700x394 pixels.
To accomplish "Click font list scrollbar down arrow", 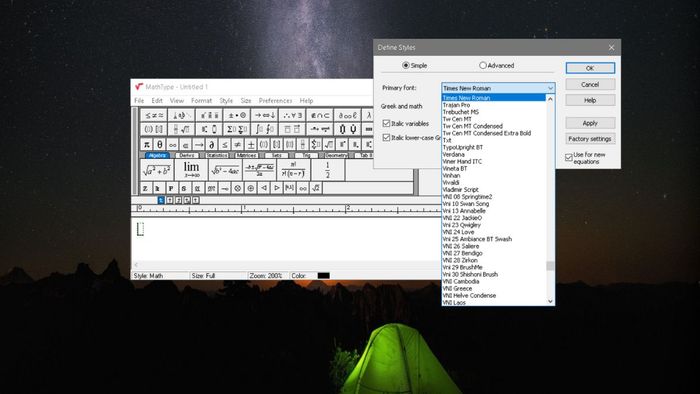I will (550, 301).
